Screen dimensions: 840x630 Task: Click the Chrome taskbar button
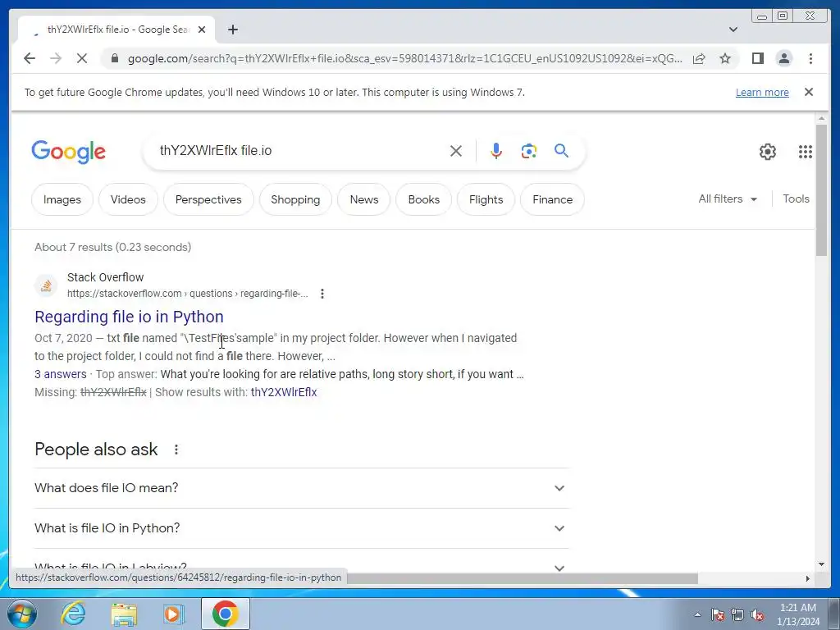point(225,614)
